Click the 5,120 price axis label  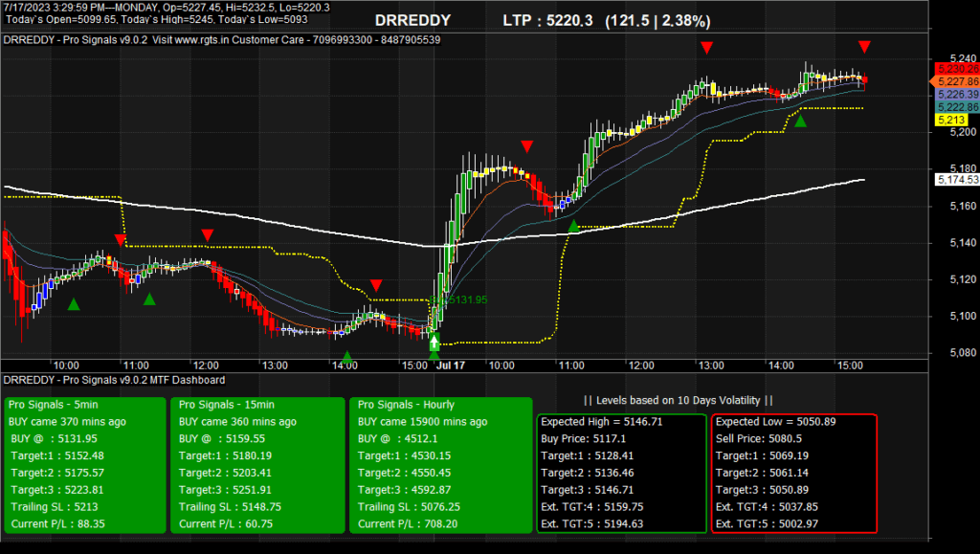(x=963, y=279)
